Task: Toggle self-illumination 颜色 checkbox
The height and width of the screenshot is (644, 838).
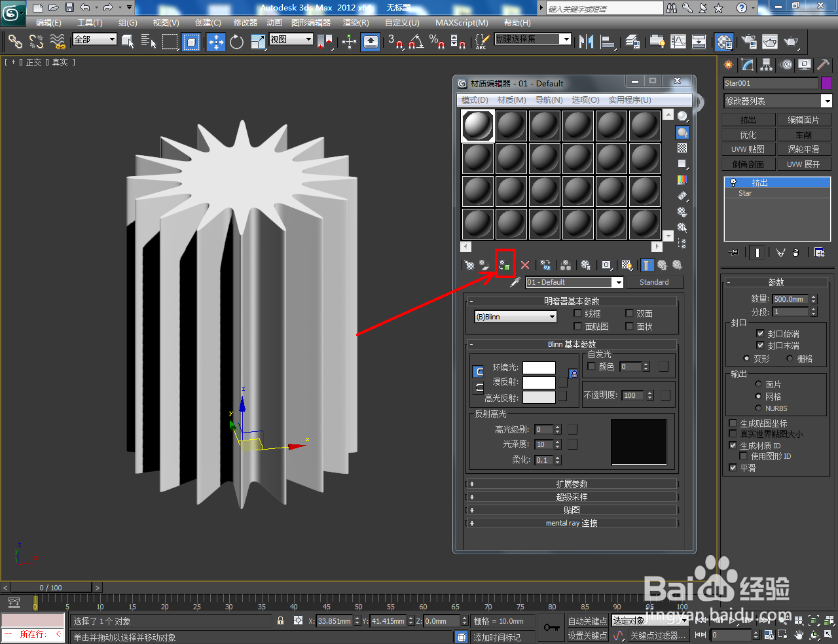Action: [x=592, y=367]
